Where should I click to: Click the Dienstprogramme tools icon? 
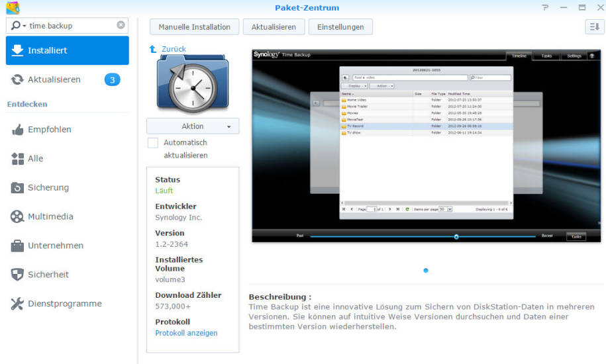click(17, 304)
